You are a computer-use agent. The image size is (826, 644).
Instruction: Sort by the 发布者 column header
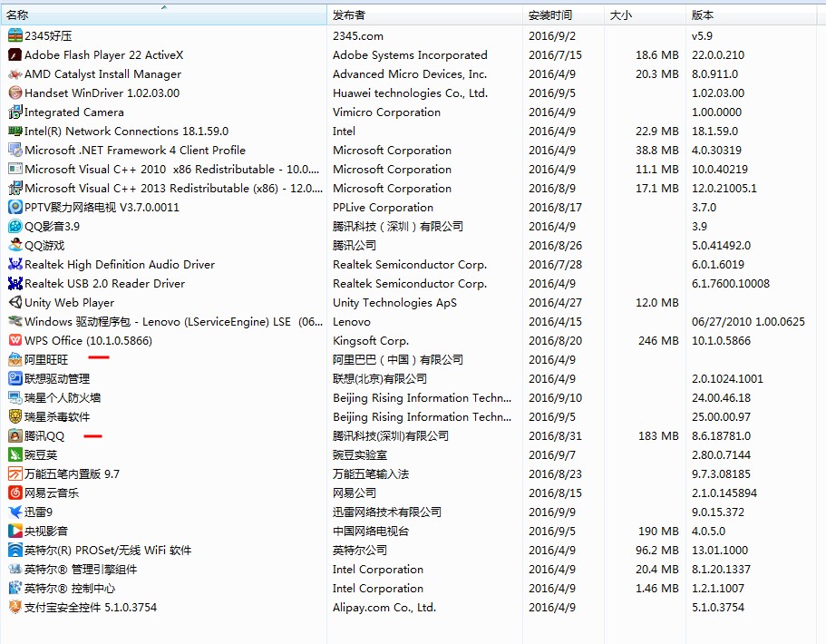point(424,15)
